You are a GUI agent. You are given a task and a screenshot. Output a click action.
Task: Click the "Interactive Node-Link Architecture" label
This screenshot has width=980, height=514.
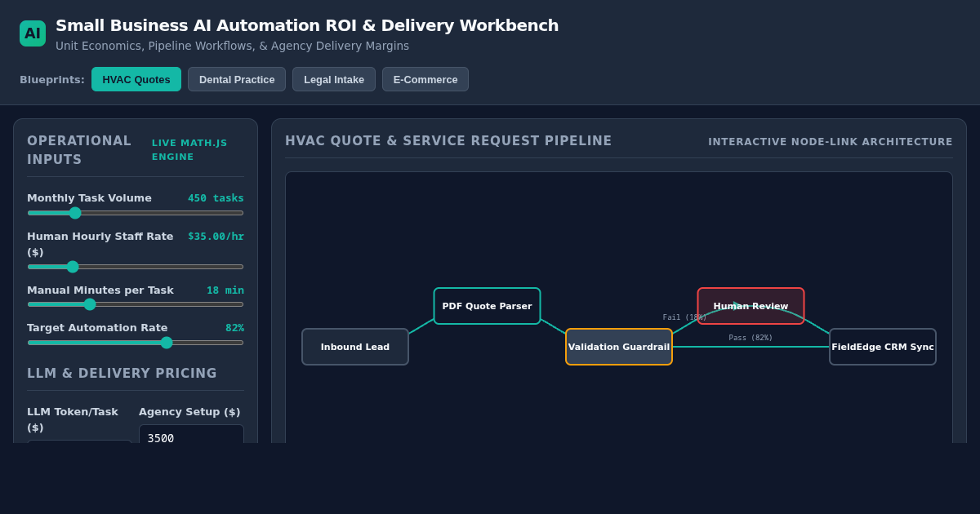(831, 142)
